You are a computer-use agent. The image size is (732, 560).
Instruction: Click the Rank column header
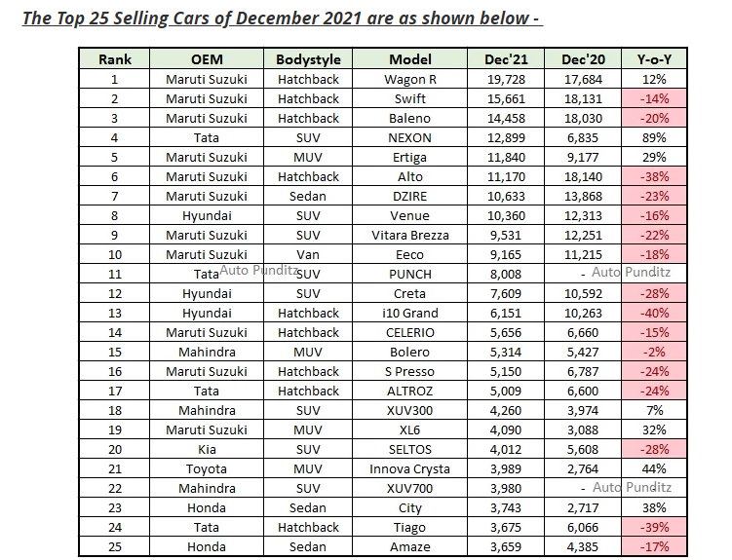115,59
